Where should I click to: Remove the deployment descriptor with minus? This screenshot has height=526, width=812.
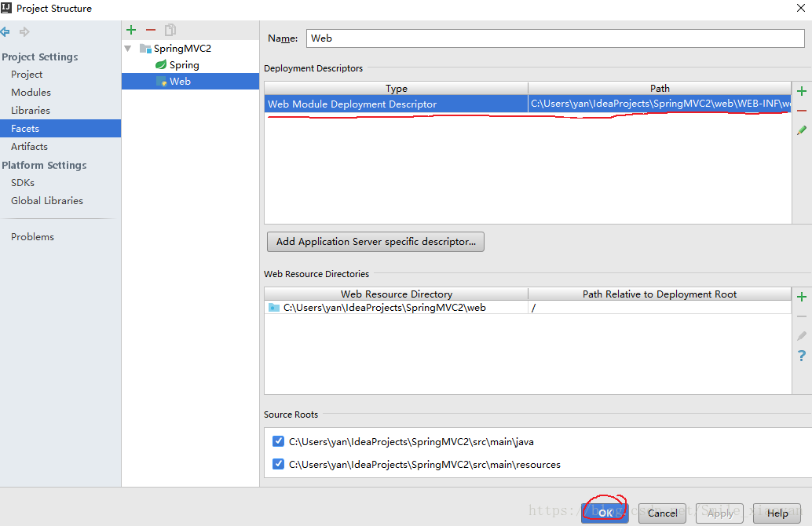(802, 111)
